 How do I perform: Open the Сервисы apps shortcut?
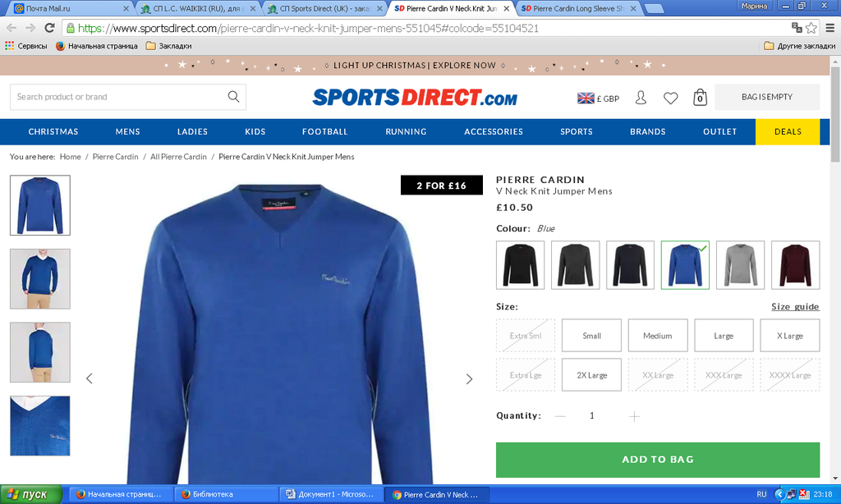coord(26,46)
